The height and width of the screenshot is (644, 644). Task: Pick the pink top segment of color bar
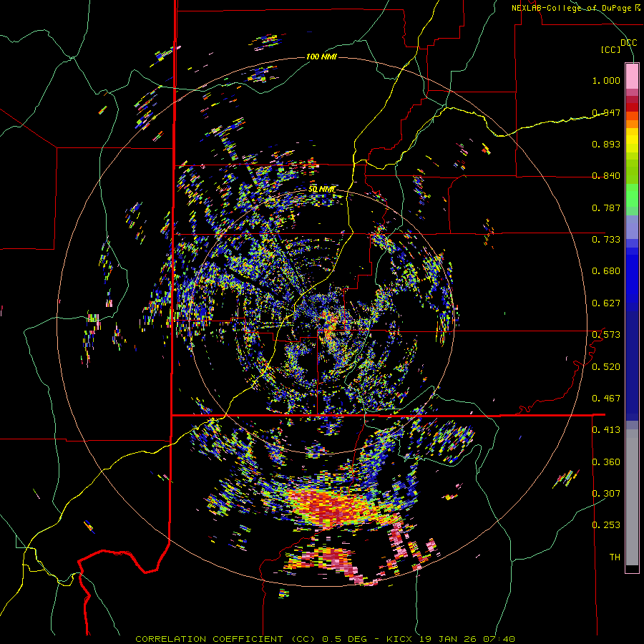point(632,76)
